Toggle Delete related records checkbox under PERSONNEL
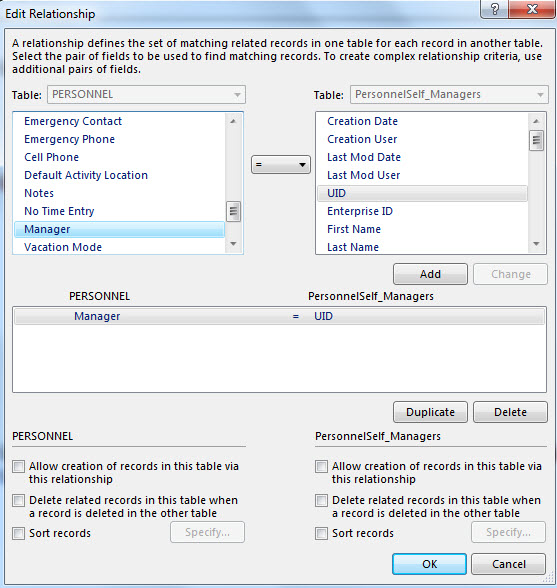Viewport: 557px width, 588px height. coord(18,500)
